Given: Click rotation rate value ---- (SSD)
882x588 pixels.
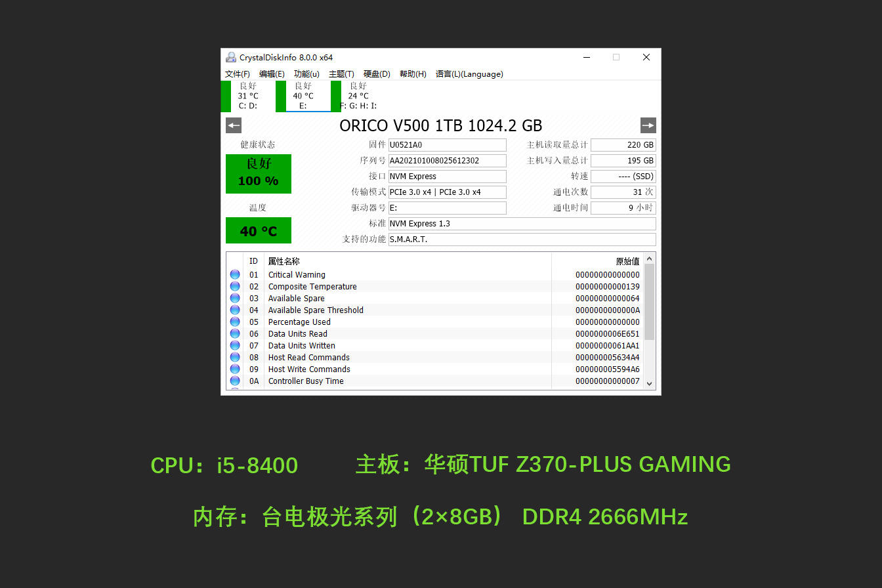Looking at the screenshot, I should point(623,177).
